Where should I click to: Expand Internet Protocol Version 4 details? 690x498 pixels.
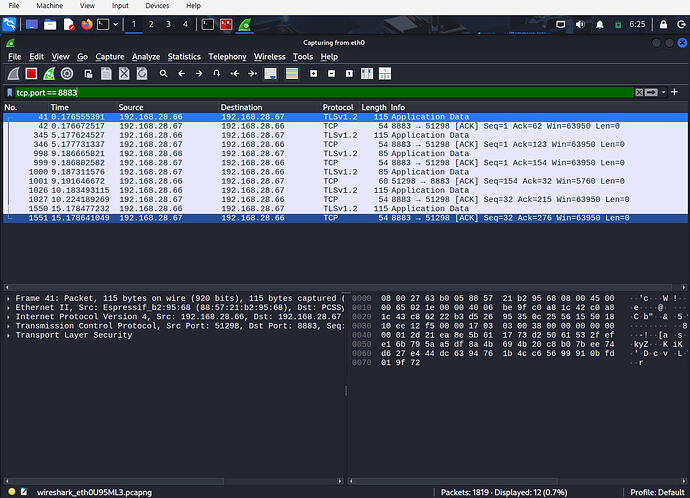[x=8, y=317]
